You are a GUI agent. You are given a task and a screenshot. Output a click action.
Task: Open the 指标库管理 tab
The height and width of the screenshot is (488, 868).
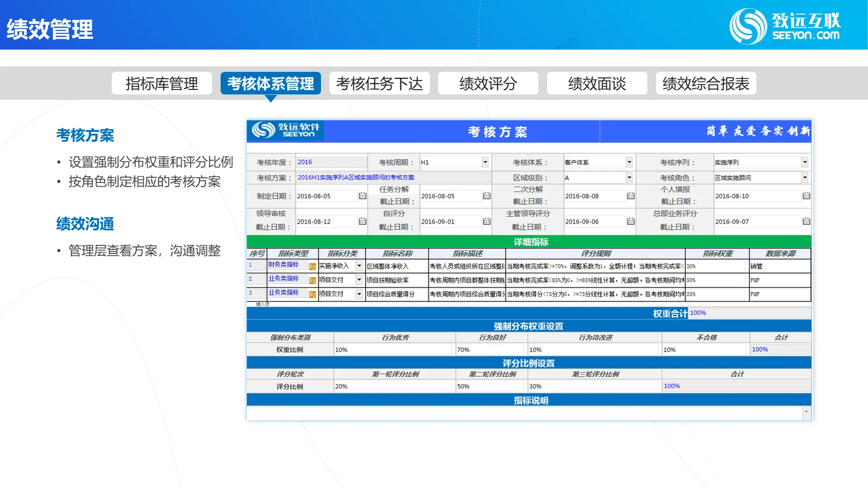coord(162,84)
